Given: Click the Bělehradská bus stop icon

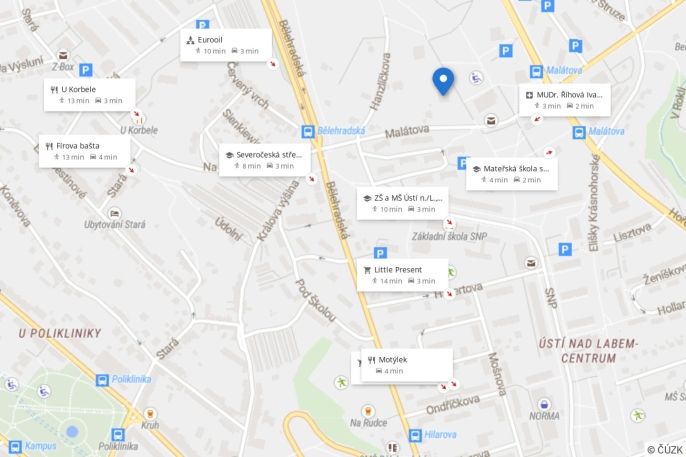Looking at the screenshot, I should (x=308, y=131).
